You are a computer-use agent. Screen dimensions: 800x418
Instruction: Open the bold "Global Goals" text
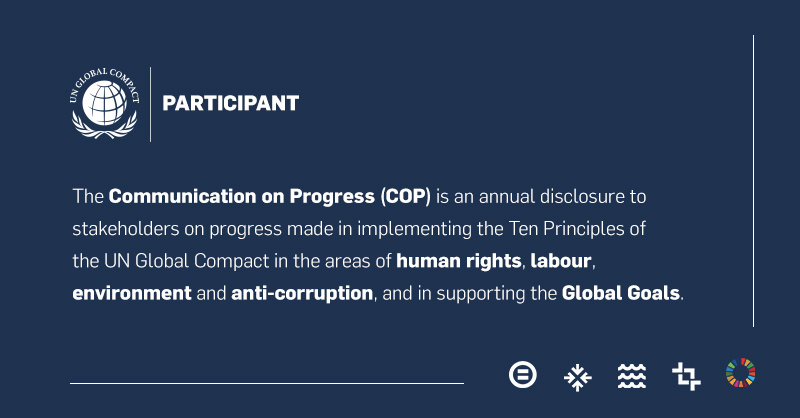(x=620, y=294)
